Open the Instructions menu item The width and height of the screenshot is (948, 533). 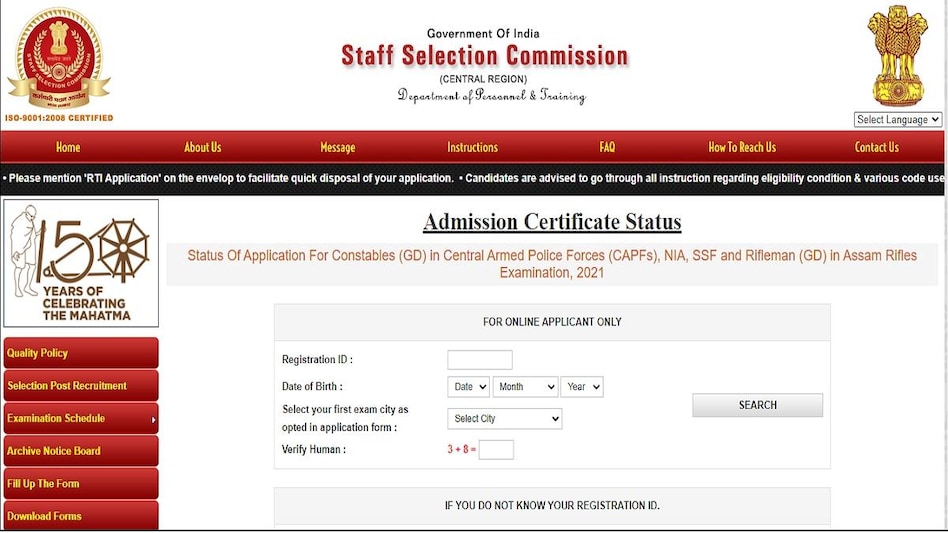pos(472,147)
